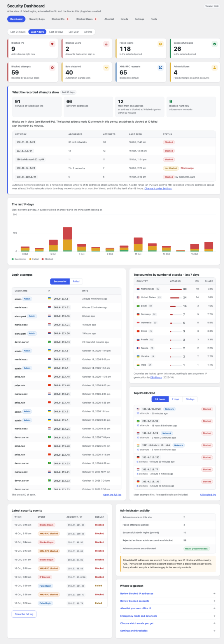224x644 pixels.
Task: Open the Dashboard tab
Action: (x=16, y=19)
